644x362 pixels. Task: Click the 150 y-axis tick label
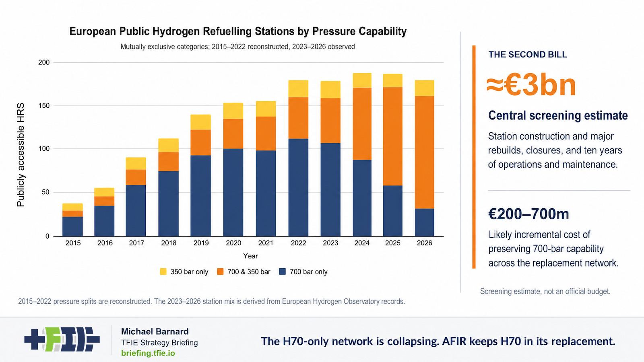(x=44, y=106)
